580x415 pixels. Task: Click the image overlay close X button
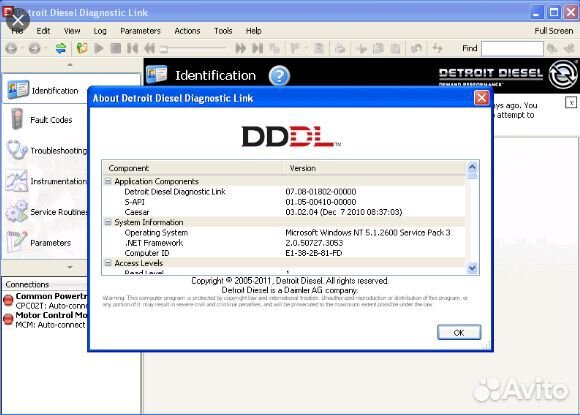tap(17, 20)
